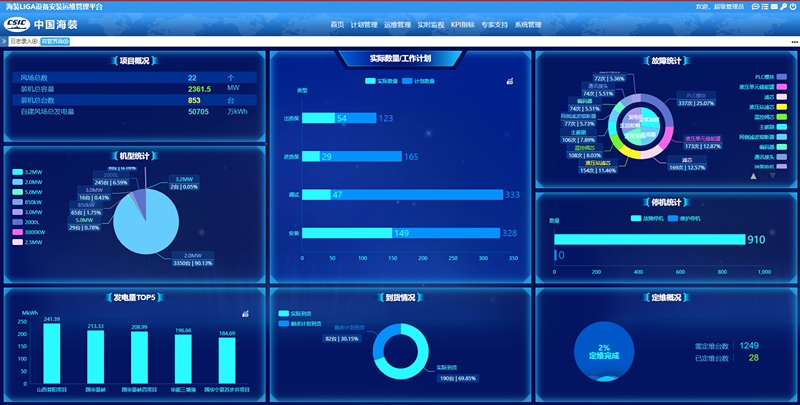Click the 184.69 bar in 发电量TOP5
Screen dimensions: 800x405
pyautogui.click(x=227, y=361)
